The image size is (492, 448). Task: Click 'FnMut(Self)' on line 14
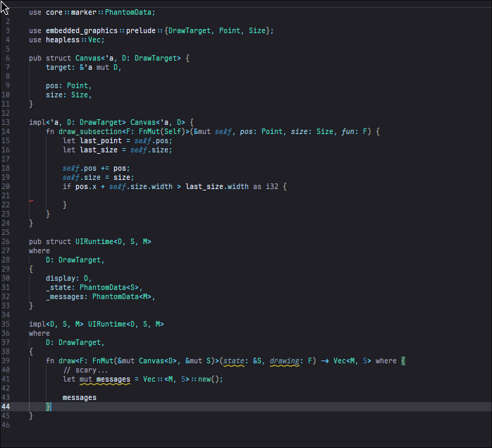point(162,131)
